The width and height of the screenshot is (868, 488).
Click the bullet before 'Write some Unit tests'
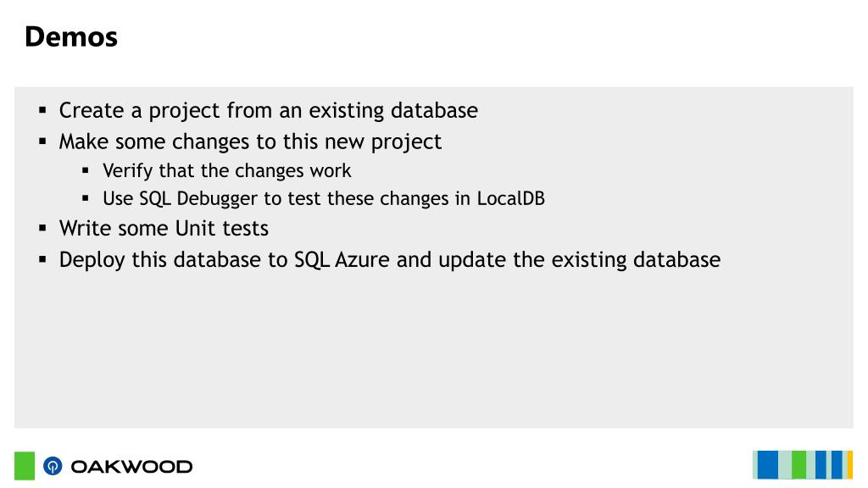point(42,227)
